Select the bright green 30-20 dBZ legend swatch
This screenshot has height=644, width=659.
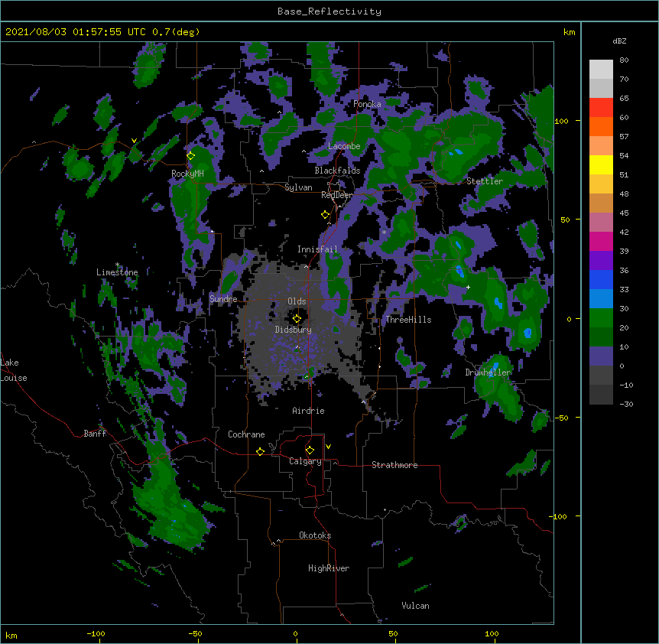pos(601,318)
